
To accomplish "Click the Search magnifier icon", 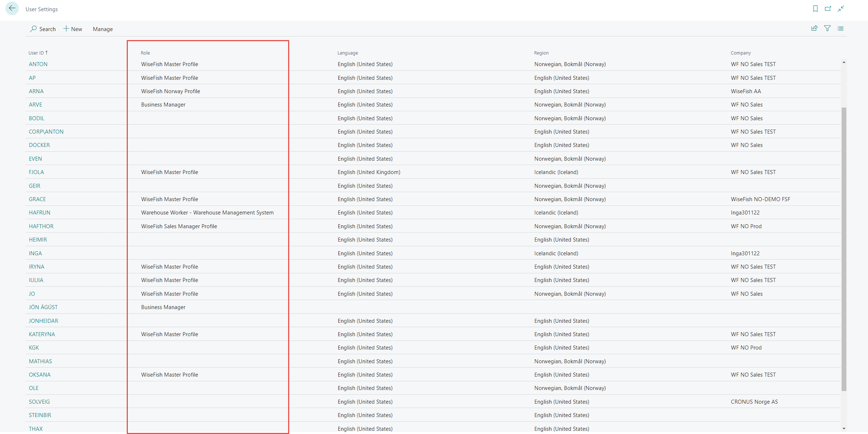I will 33,29.
